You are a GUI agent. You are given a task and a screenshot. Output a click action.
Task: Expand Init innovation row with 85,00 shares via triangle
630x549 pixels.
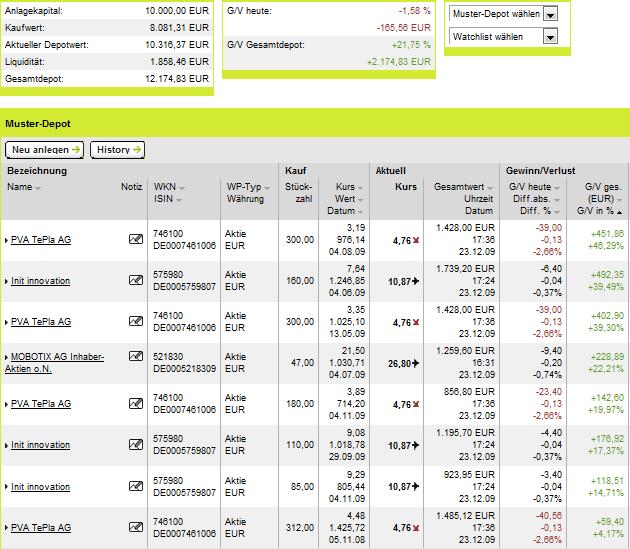(6, 487)
